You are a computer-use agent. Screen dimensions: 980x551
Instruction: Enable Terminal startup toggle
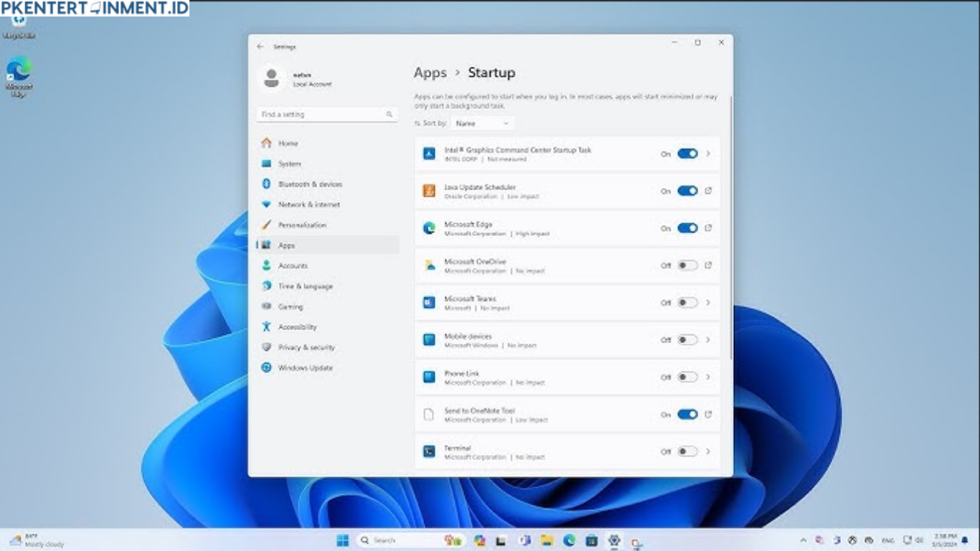(687, 452)
